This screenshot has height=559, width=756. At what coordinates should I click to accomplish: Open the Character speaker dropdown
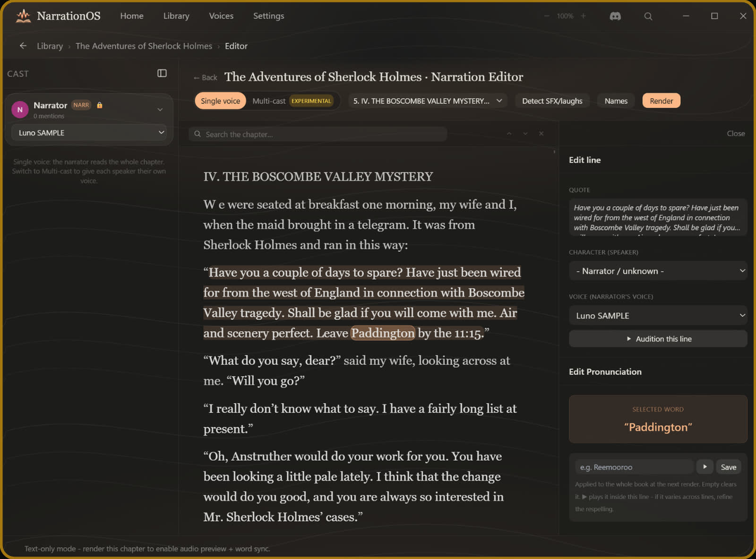click(x=658, y=271)
